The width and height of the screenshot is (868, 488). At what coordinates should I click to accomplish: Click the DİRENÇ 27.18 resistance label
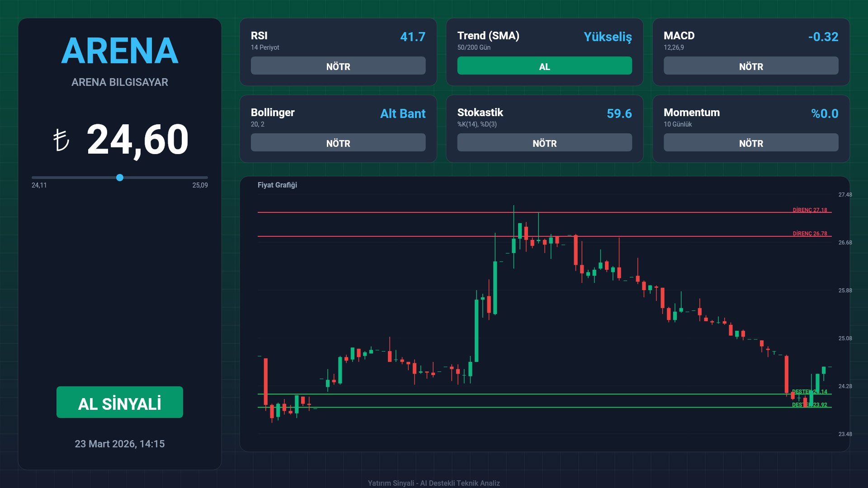click(810, 210)
